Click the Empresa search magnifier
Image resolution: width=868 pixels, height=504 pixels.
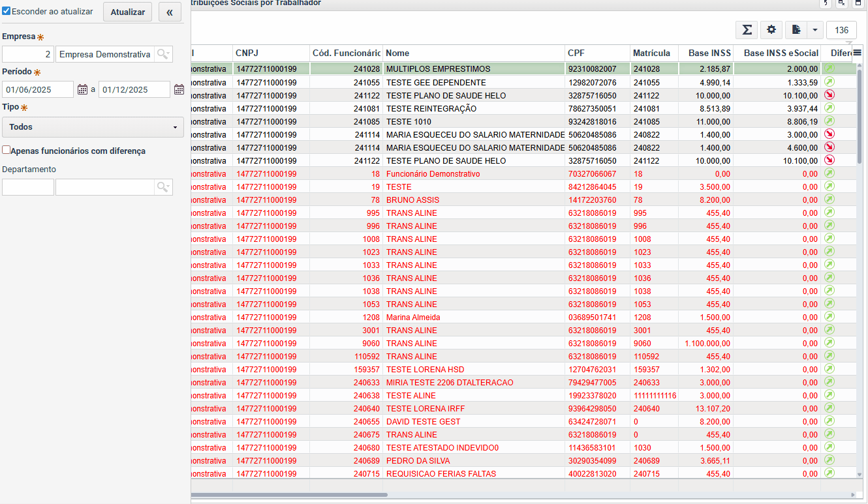(x=163, y=54)
